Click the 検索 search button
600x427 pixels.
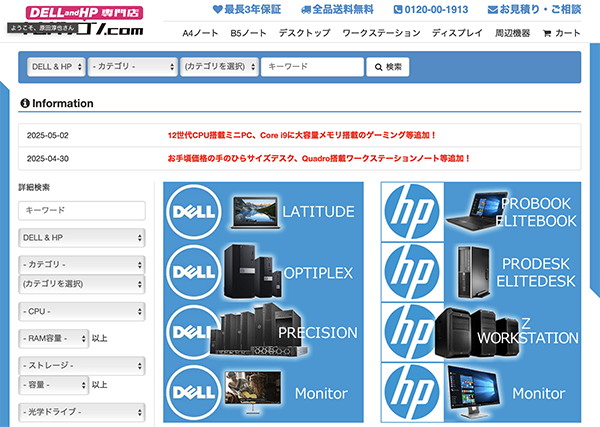point(388,67)
